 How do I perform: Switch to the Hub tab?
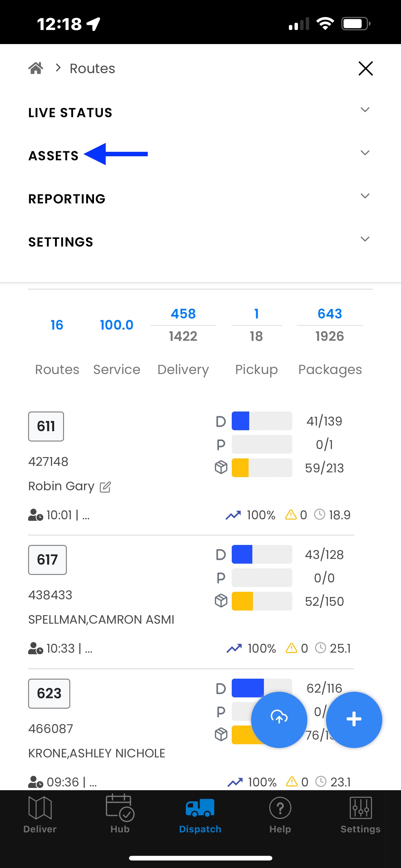tap(120, 815)
